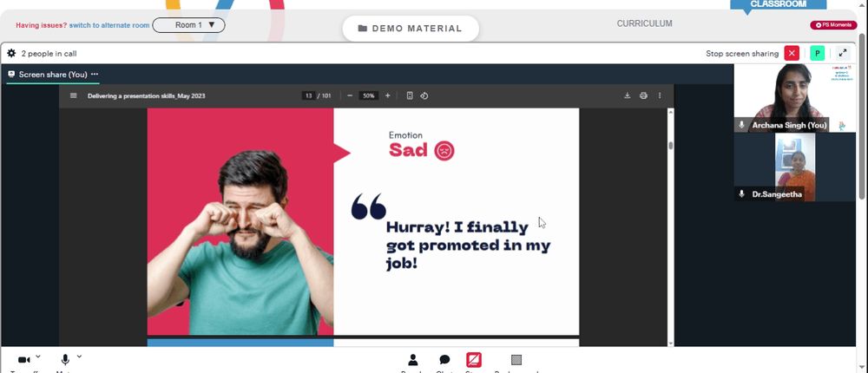The height and width of the screenshot is (373, 868).
Task: Toggle the camera on or off
Action: 23,360
